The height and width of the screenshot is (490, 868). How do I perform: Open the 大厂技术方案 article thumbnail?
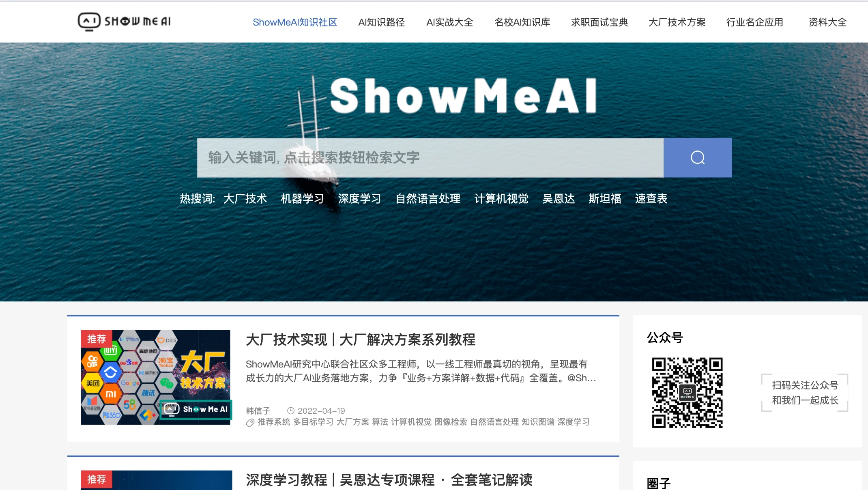(156, 377)
